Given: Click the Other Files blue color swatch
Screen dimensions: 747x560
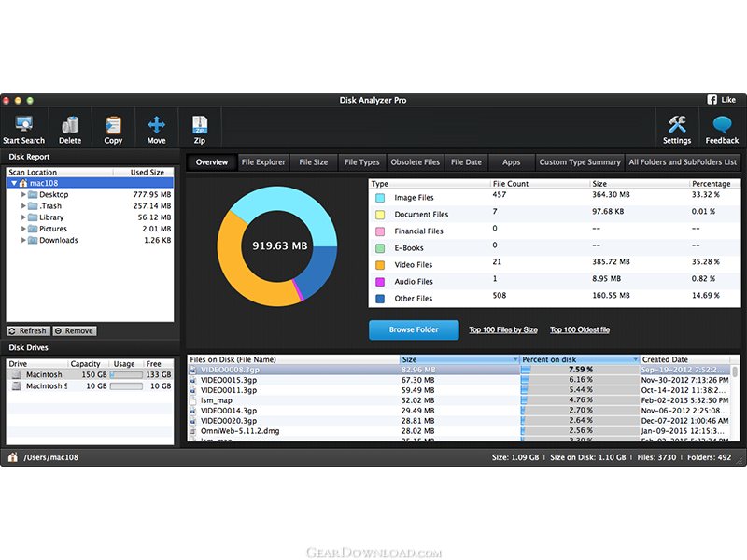Looking at the screenshot, I should tap(380, 299).
